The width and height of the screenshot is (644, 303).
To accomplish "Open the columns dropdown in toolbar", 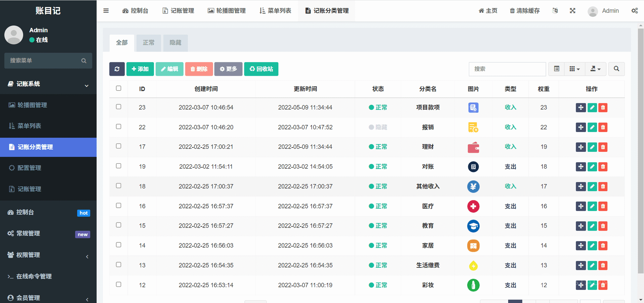I will pos(574,69).
